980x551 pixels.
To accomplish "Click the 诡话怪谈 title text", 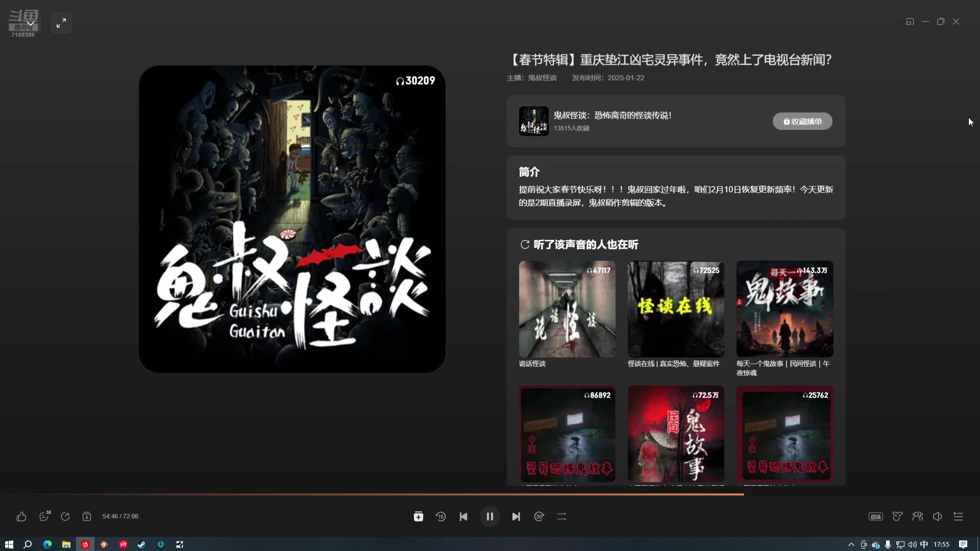I will (532, 364).
